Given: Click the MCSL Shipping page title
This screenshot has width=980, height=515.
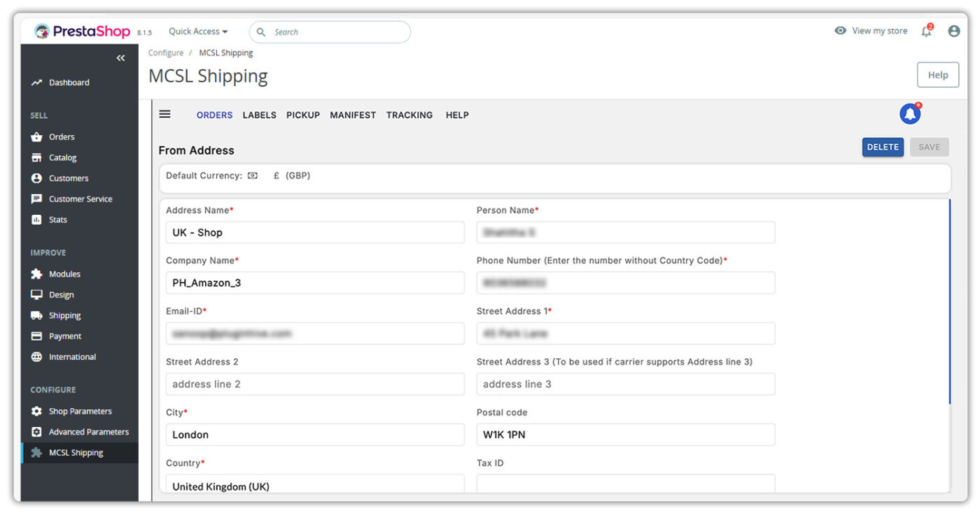Looking at the screenshot, I should (x=208, y=76).
